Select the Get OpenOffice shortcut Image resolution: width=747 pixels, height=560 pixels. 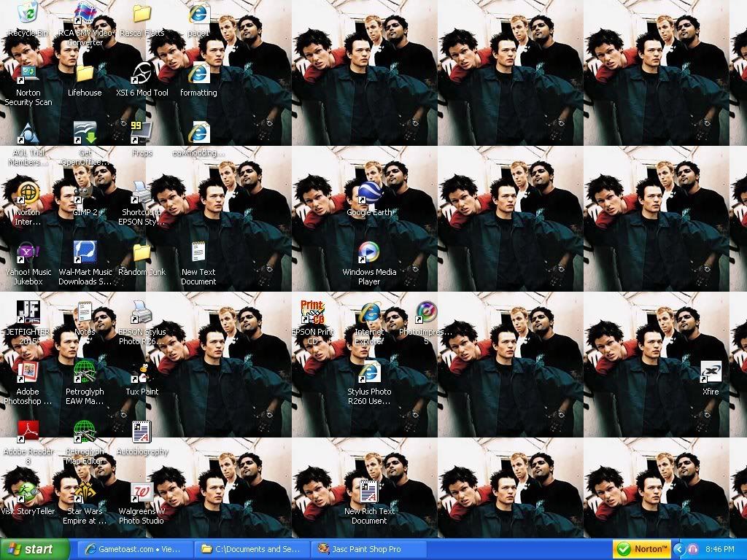pyautogui.click(x=85, y=133)
